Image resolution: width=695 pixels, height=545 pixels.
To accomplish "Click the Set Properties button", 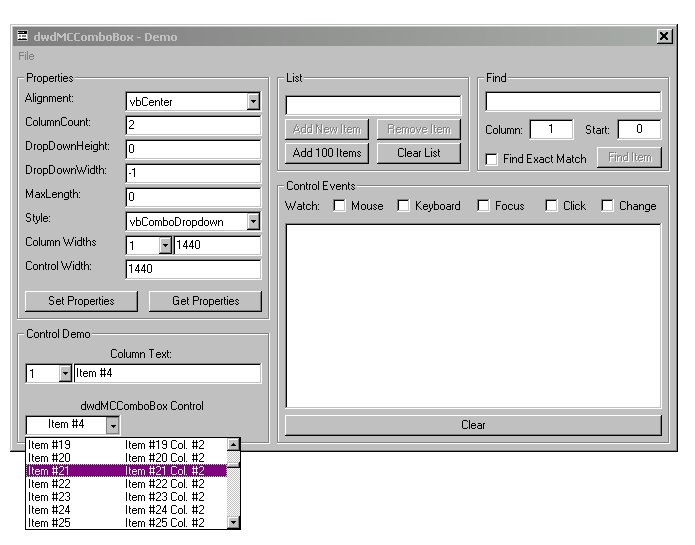I will click(x=81, y=301).
